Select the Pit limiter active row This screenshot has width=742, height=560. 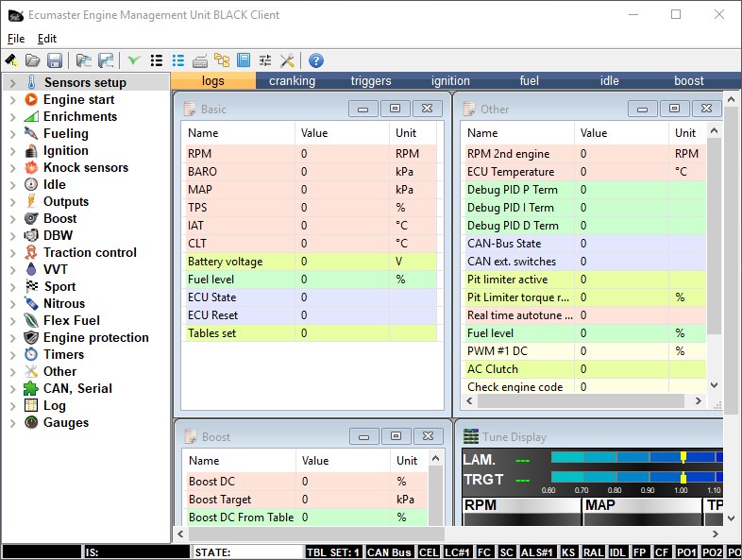click(x=586, y=280)
